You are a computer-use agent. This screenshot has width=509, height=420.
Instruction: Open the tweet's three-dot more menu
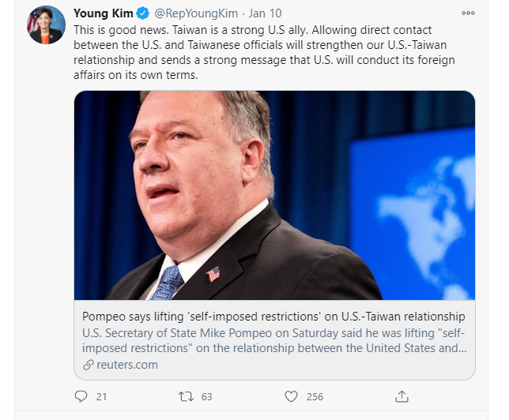click(468, 13)
